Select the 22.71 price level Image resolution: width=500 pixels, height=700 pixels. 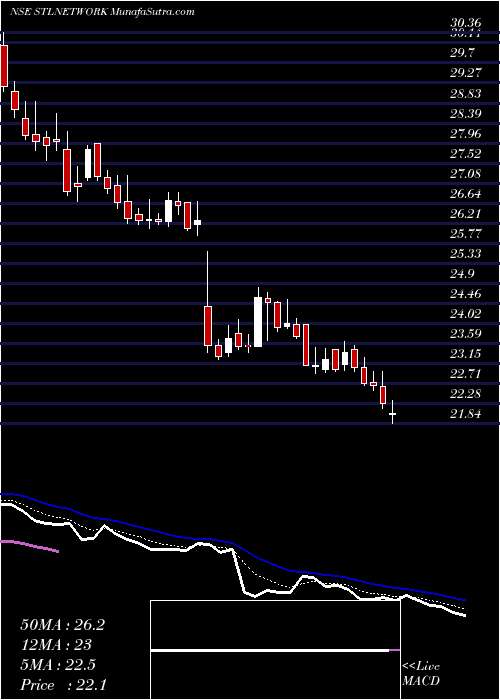pyautogui.click(x=466, y=373)
